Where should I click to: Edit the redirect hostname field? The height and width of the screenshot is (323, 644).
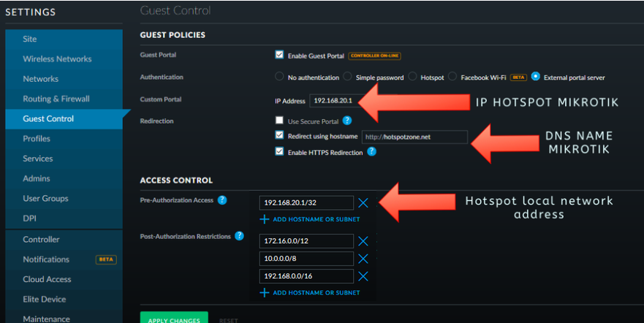point(414,137)
